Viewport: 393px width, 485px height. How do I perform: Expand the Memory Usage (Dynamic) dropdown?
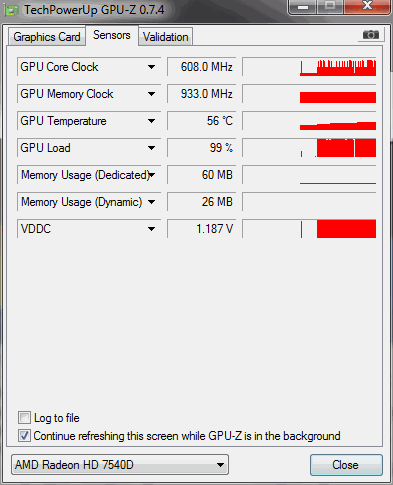tap(151, 202)
